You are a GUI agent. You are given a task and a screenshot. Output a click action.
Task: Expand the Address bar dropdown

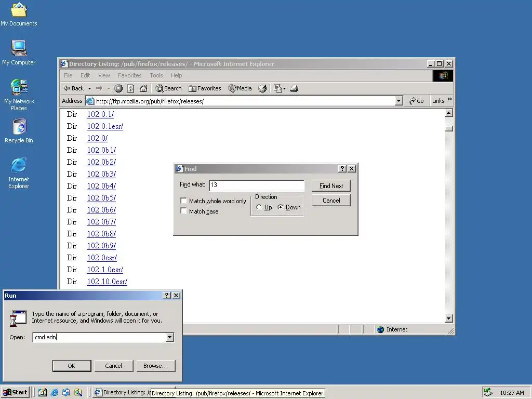399,101
